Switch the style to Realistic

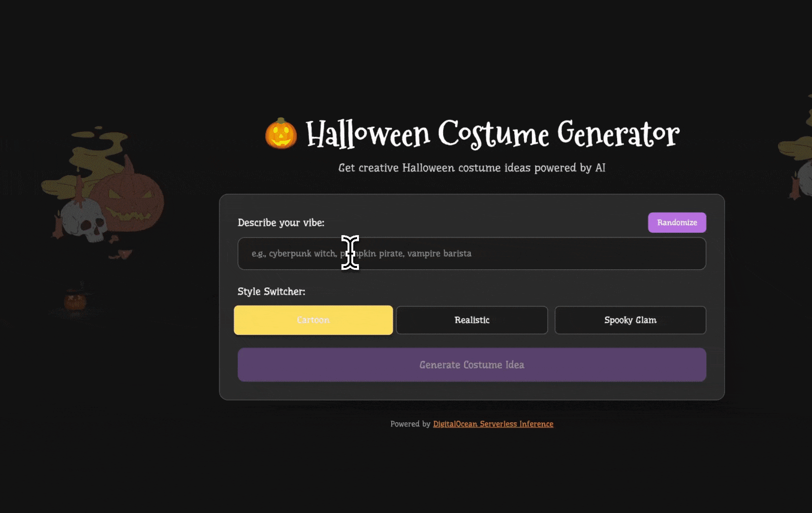point(472,320)
